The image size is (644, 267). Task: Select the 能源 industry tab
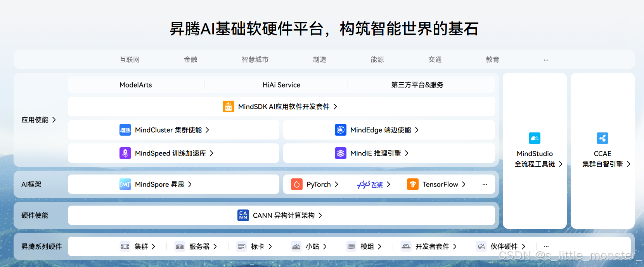point(377,59)
